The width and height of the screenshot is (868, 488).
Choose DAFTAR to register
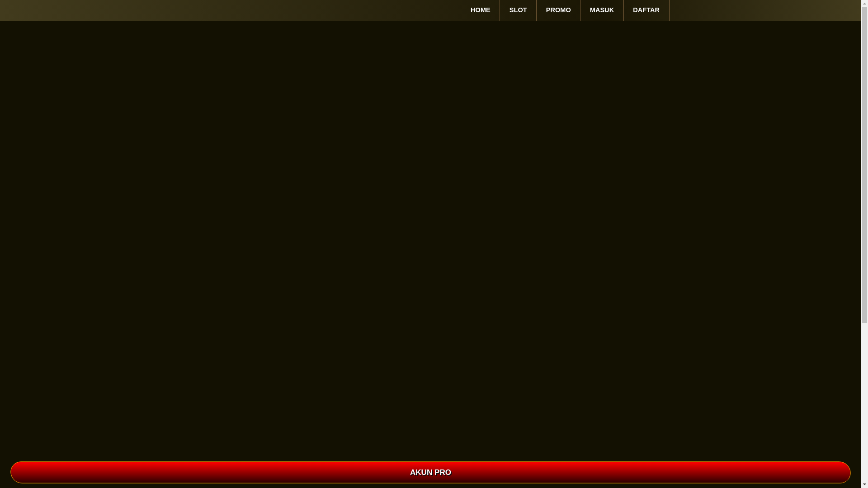click(x=646, y=10)
